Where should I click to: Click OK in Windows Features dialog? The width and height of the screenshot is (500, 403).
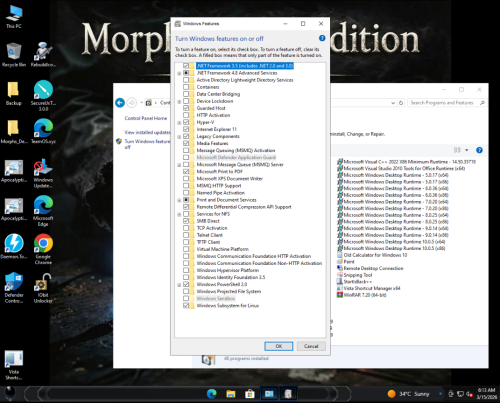click(x=279, y=346)
